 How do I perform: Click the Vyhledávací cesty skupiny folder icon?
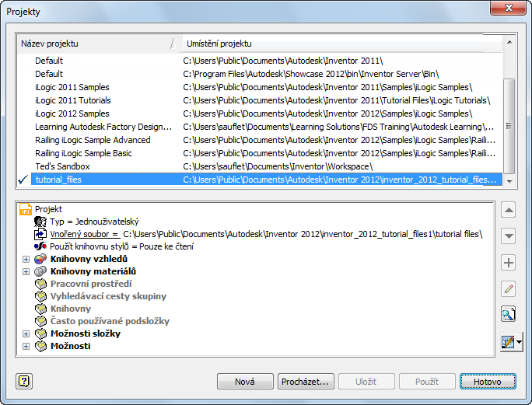click(40, 296)
